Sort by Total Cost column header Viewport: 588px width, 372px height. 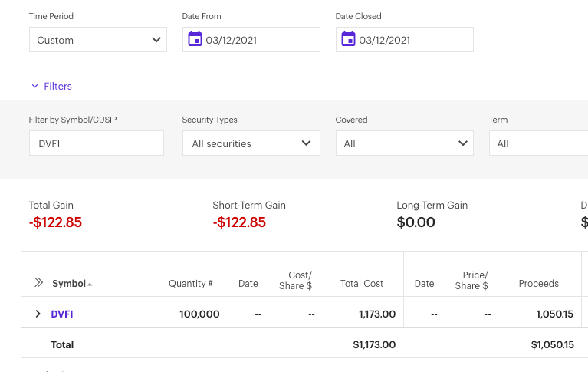point(362,284)
